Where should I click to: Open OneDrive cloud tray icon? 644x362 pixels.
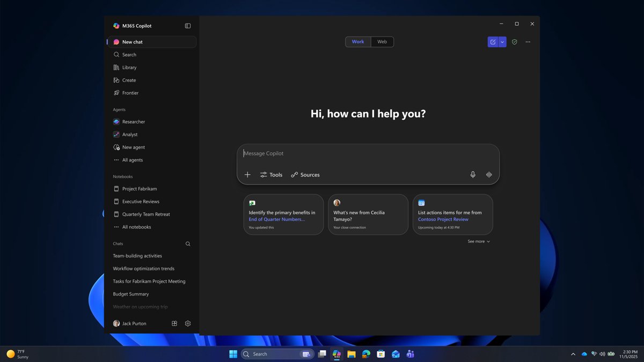click(x=584, y=354)
